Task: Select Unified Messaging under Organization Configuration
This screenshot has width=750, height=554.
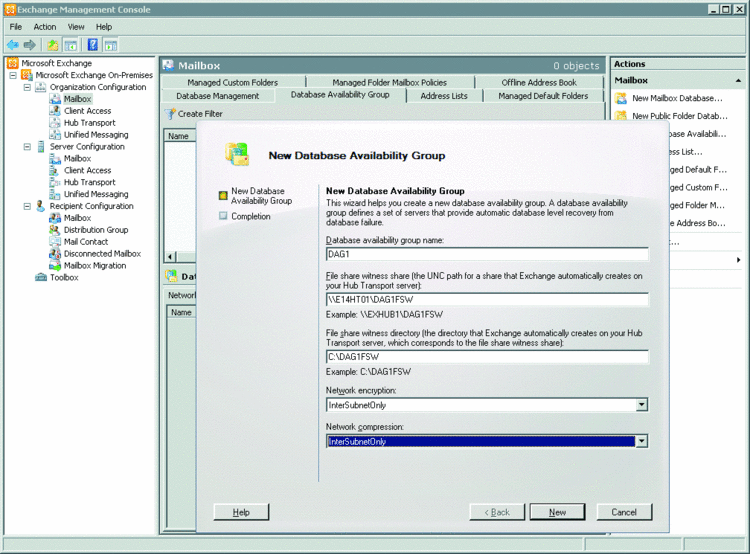Action: (x=96, y=135)
